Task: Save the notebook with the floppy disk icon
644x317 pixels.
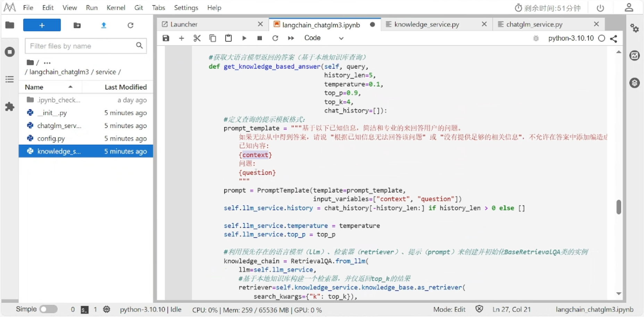Action: [x=166, y=38]
